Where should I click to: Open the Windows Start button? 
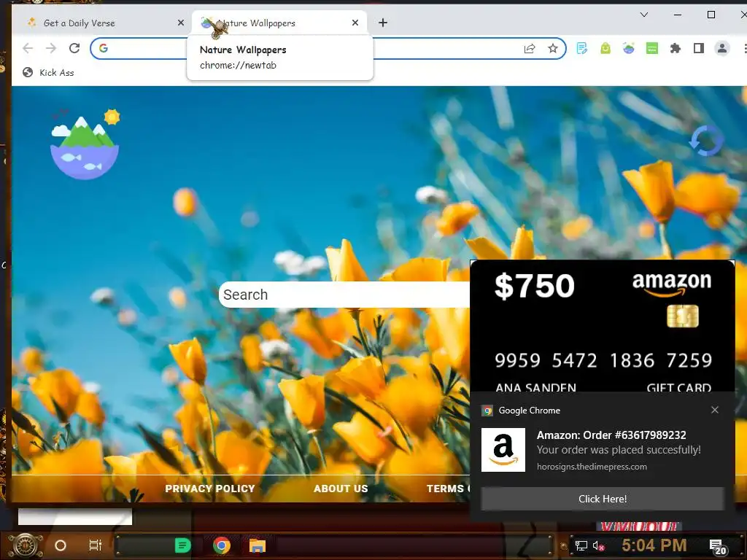[x=26, y=545]
